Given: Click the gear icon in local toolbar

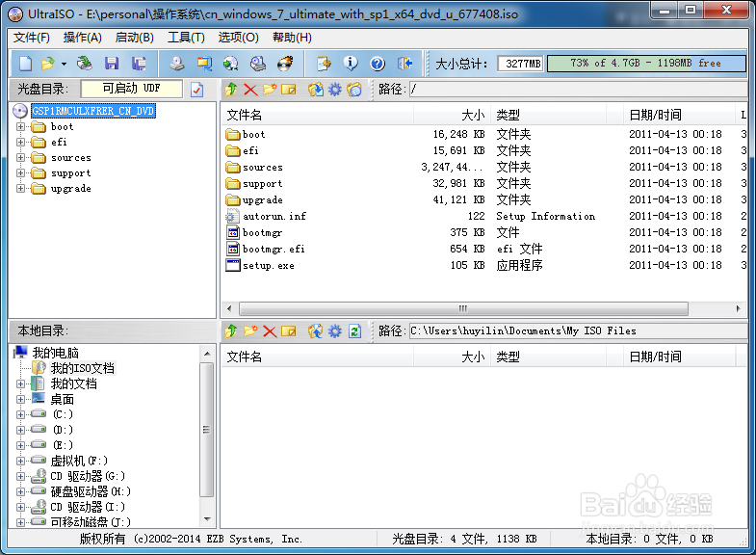Looking at the screenshot, I should 334,331.
